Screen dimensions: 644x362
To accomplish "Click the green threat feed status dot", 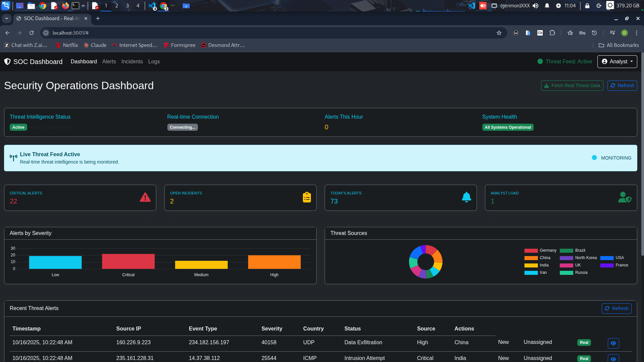I will tap(540, 62).
